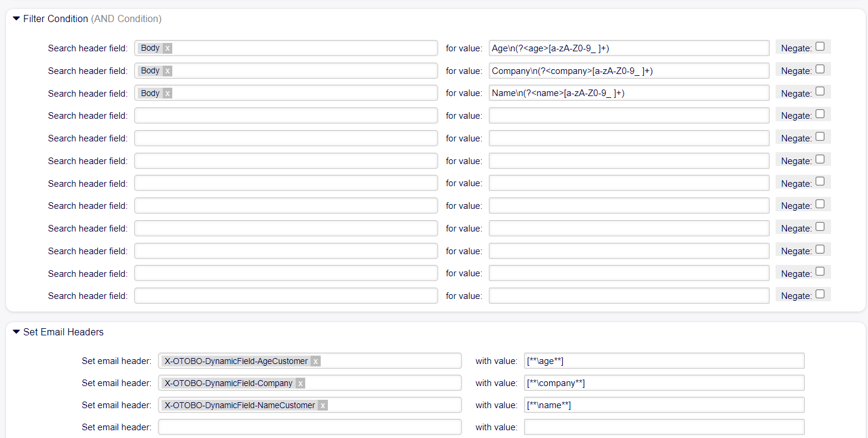Click the [**\company**] with value field
The width and height of the screenshot is (868, 438).
664,383
